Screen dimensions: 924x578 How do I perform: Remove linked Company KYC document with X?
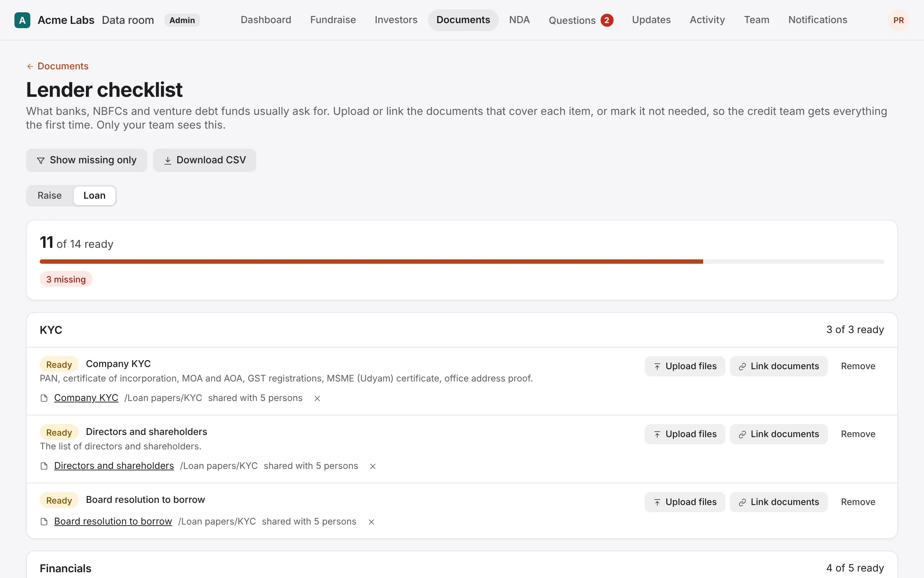coord(317,398)
